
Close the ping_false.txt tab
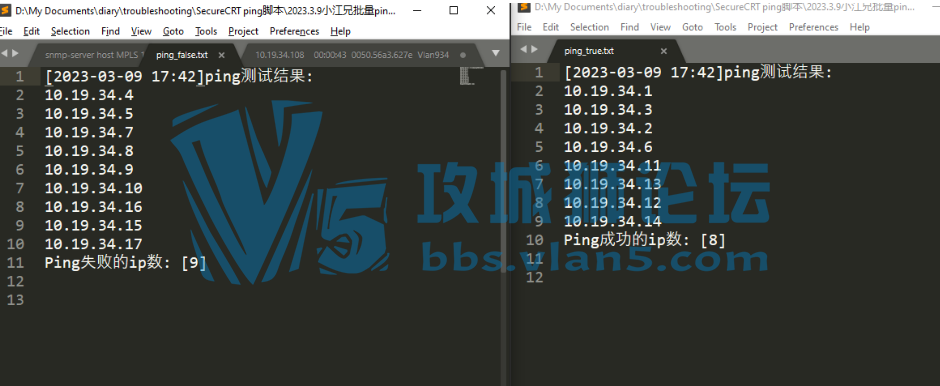[x=221, y=55]
